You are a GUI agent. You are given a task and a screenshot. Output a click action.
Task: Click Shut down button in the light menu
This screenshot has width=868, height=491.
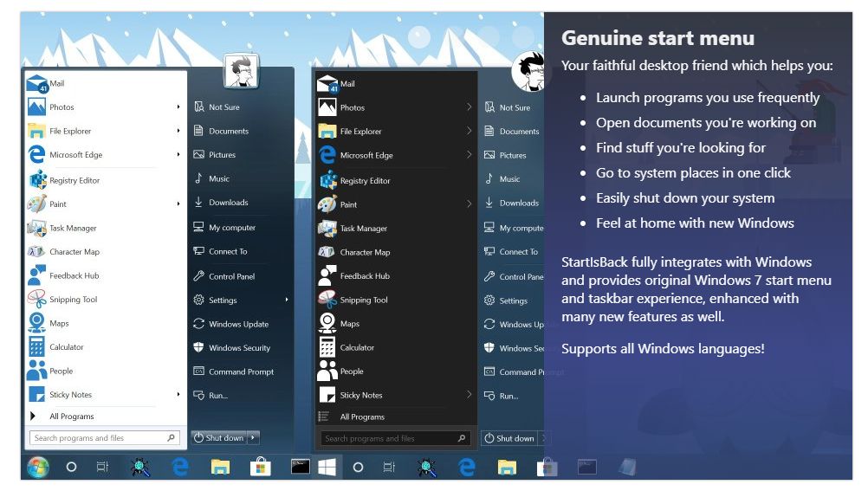pyautogui.click(x=219, y=438)
